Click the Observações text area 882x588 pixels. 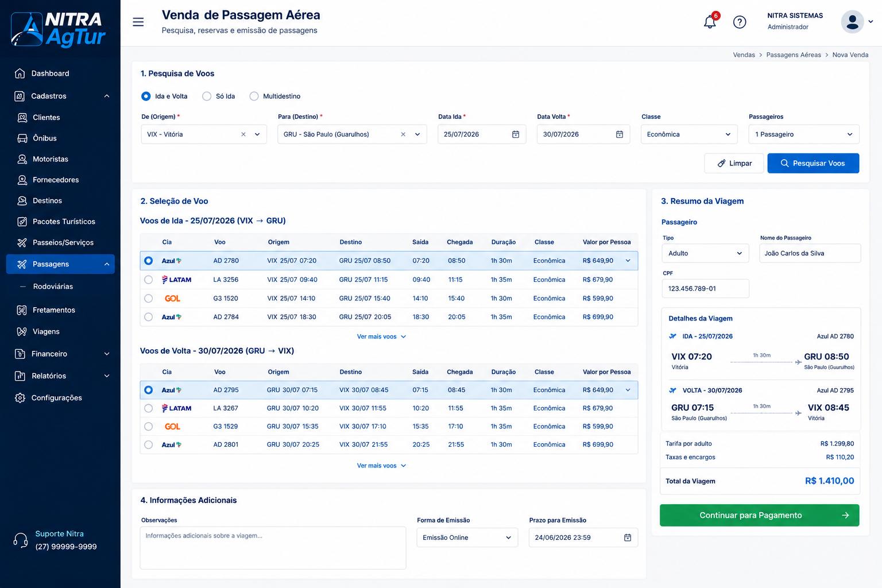coord(273,548)
